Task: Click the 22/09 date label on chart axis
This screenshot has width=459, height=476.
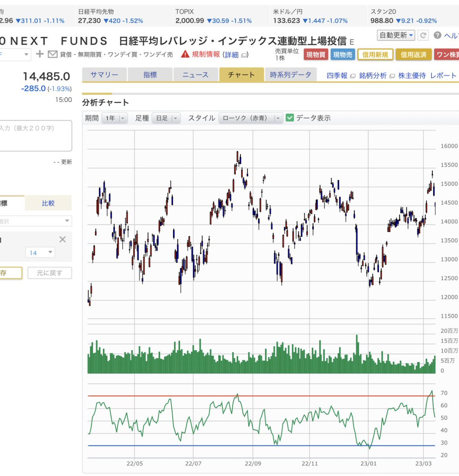Action: [x=253, y=464]
